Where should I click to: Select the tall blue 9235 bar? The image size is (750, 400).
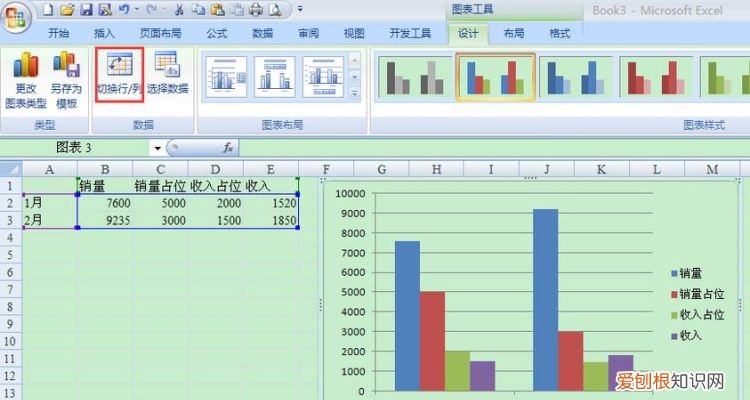pyautogui.click(x=545, y=300)
